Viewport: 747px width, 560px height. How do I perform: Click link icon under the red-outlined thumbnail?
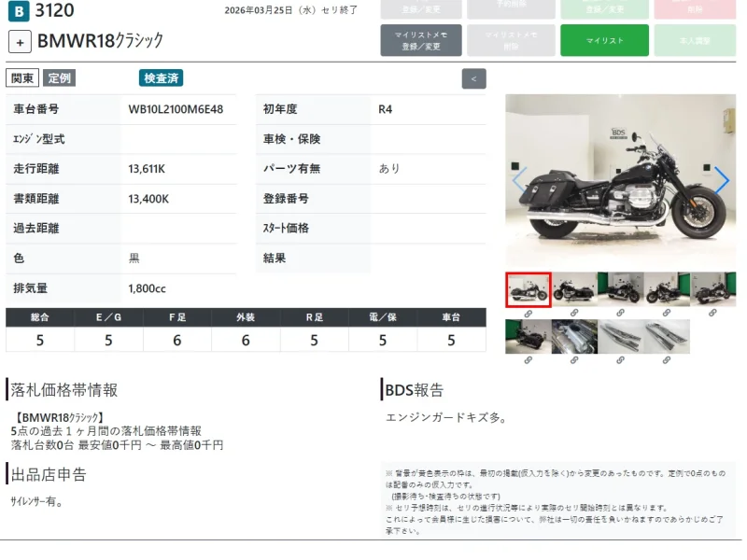528,314
